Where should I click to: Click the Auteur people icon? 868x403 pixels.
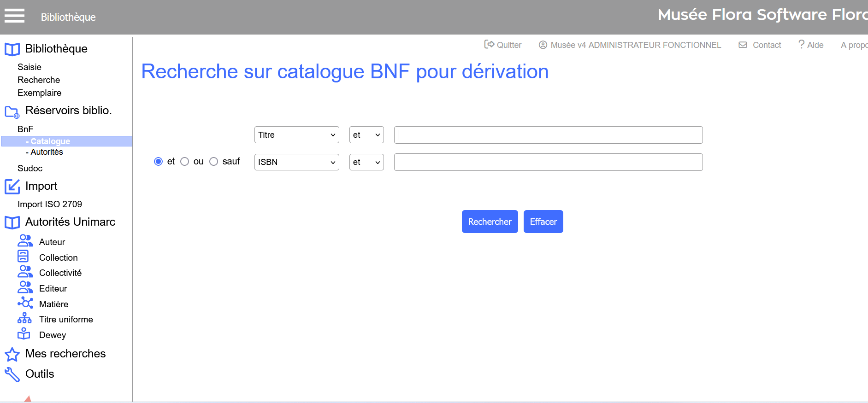click(x=25, y=240)
